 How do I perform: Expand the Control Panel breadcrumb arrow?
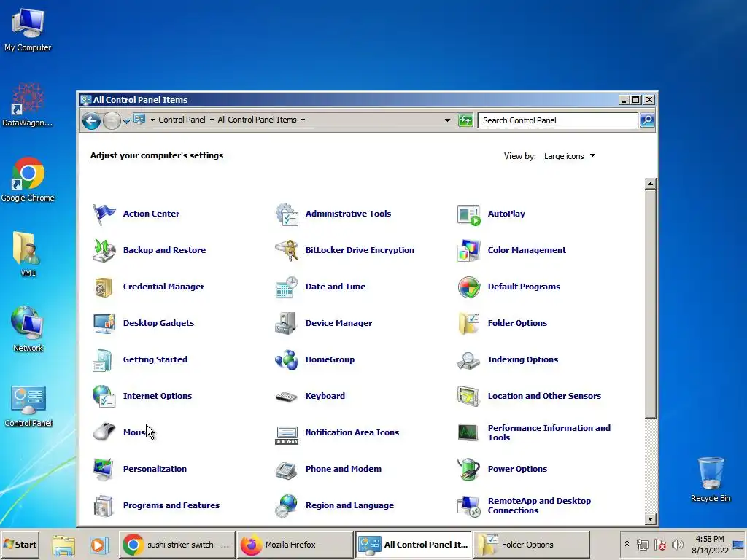(x=212, y=120)
